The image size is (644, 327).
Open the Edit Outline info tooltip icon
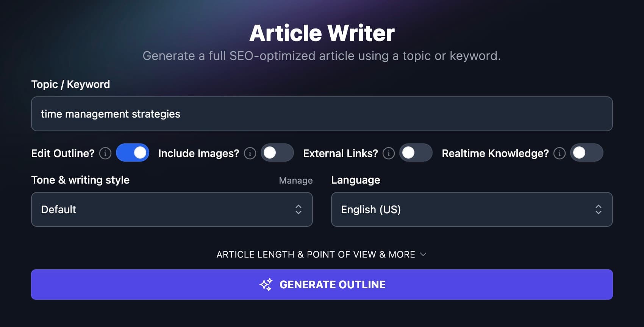pos(105,153)
